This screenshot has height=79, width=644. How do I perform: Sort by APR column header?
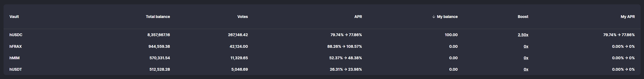(x=358, y=17)
